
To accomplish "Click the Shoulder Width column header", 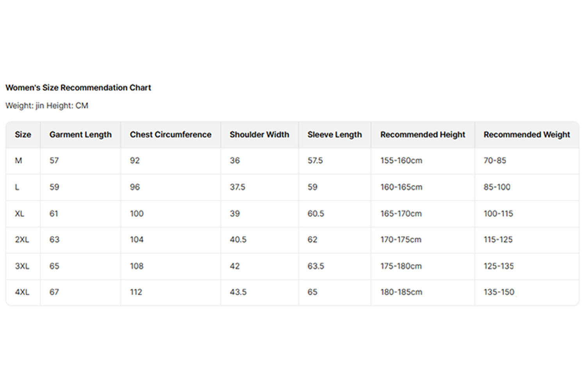I will (x=259, y=135).
